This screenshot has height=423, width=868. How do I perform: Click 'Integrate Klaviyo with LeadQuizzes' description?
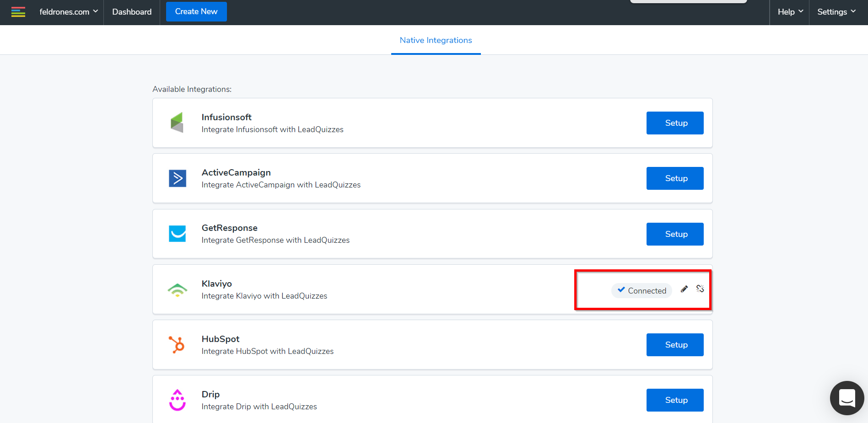(264, 296)
